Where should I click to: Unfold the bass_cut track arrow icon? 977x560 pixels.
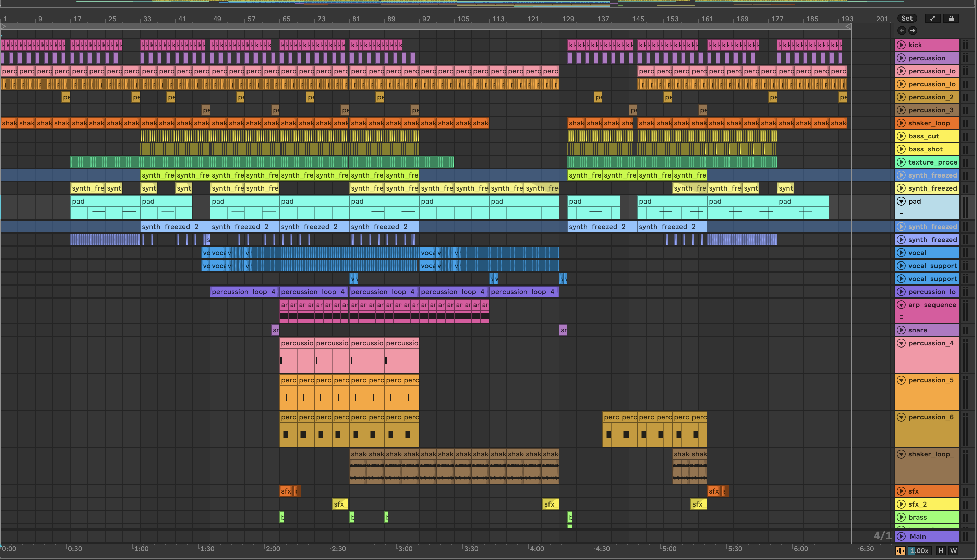tap(901, 136)
